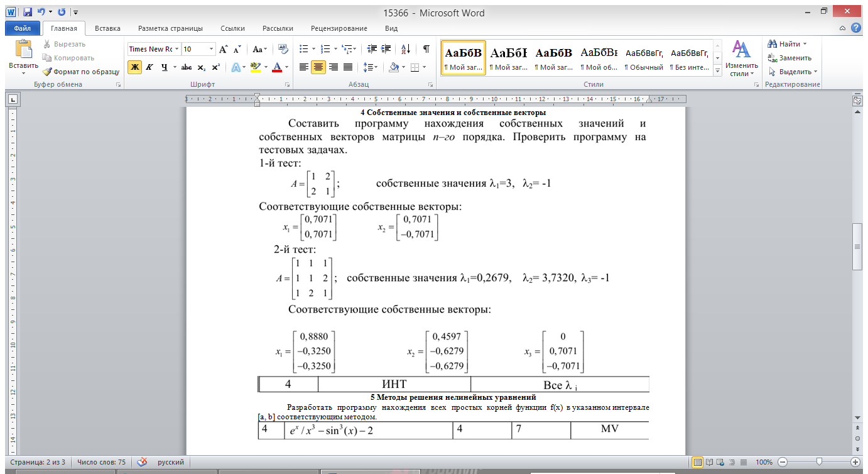The height and width of the screenshot is (474, 868).
Task: Click the Superscript x² icon
Action: pos(215,67)
